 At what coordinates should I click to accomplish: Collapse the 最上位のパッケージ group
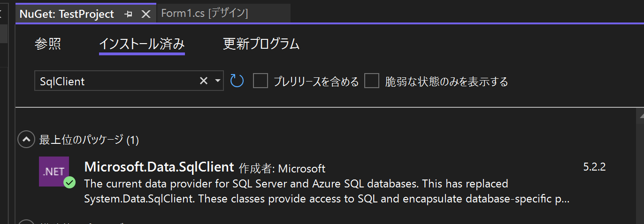pos(26,139)
